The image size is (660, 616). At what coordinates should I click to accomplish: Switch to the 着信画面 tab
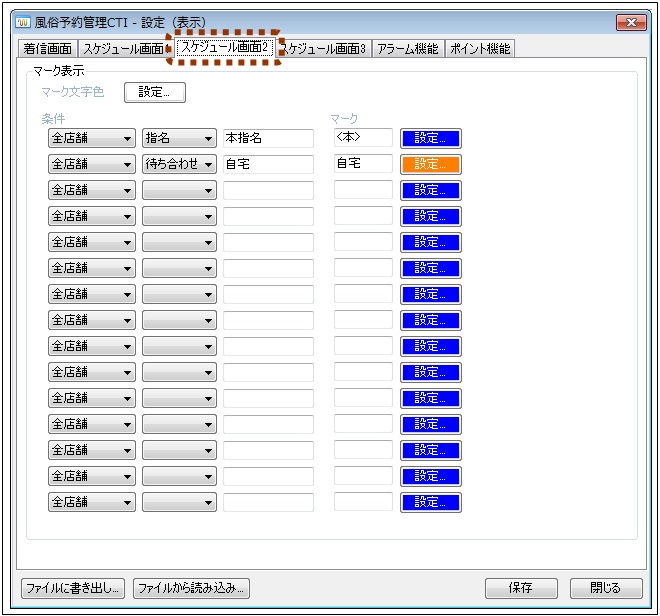[47, 48]
